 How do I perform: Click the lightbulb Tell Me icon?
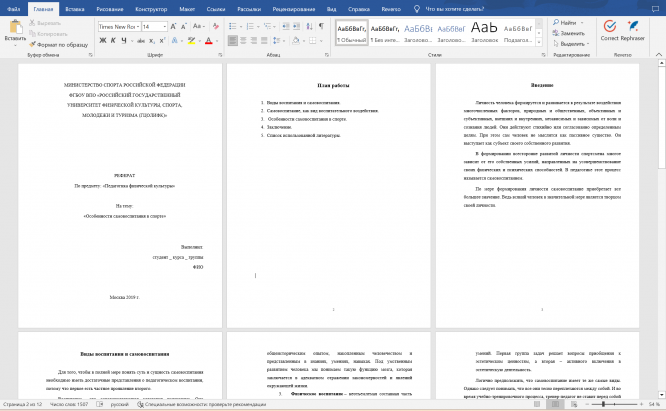[417, 9]
